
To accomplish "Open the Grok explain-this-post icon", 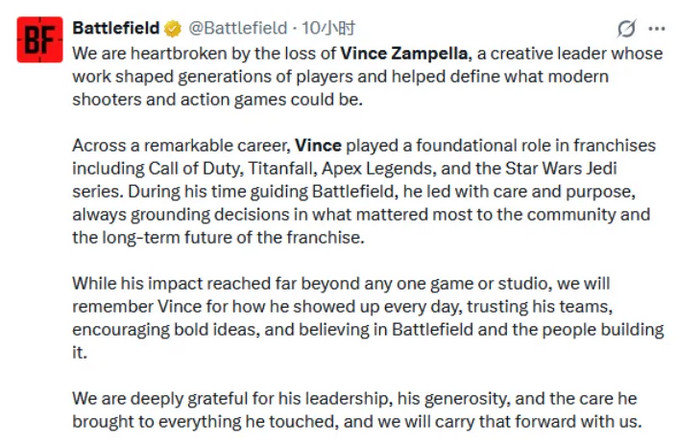I will (x=627, y=28).
